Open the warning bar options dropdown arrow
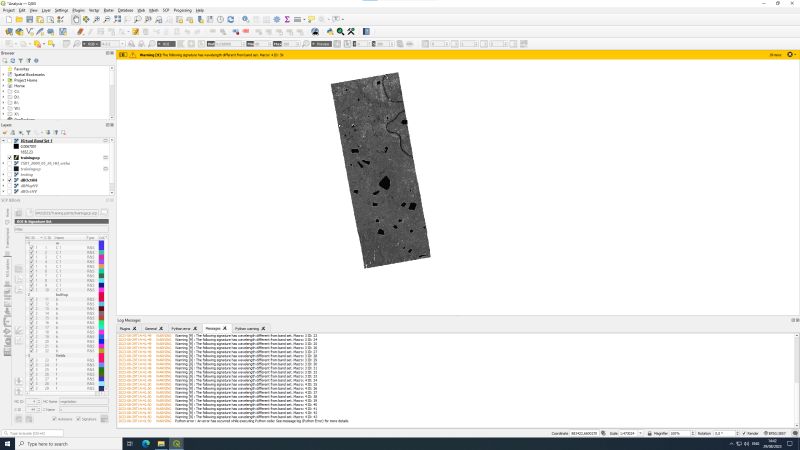Screen dimensions: 800x450 795,55
